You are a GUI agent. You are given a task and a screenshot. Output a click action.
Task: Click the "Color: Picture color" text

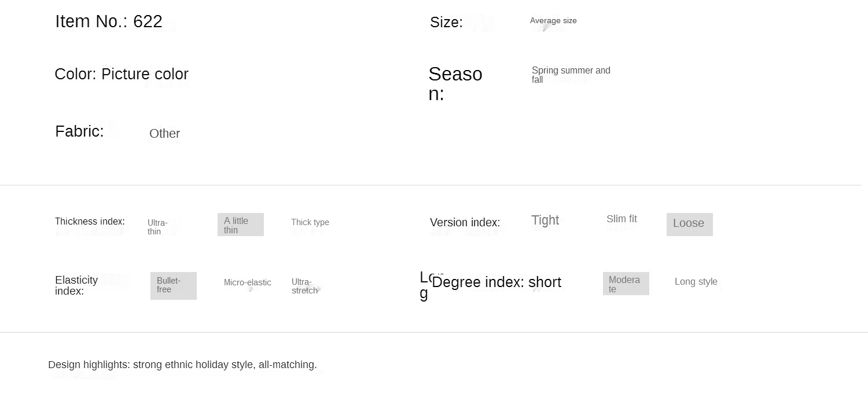(122, 74)
